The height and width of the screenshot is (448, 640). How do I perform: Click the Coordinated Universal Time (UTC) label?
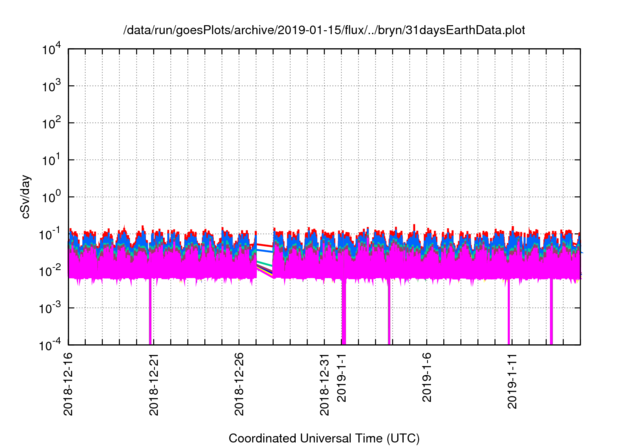pos(324,438)
